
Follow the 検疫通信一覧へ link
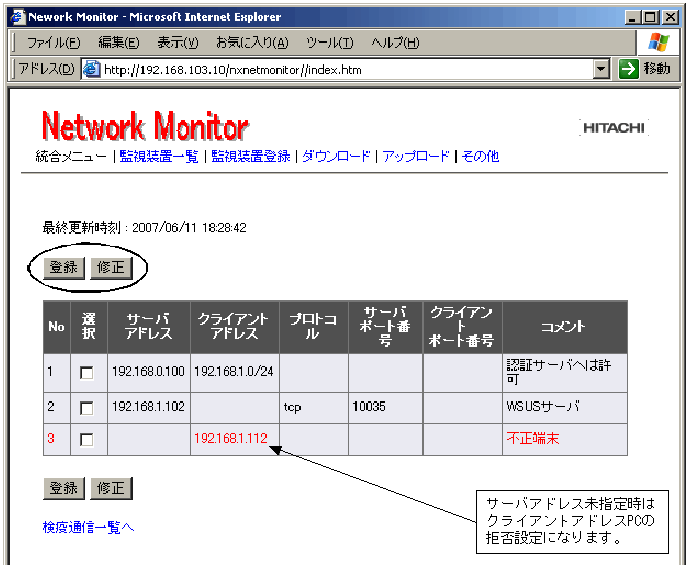point(88,527)
